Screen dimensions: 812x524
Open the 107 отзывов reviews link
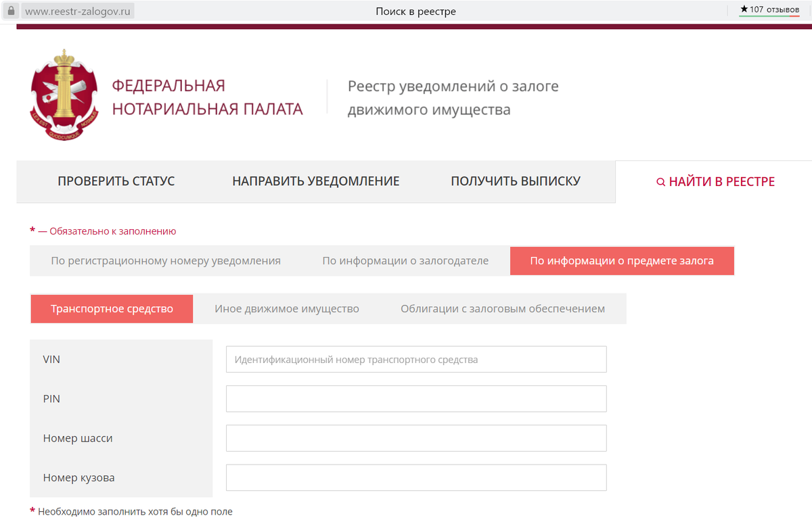click(x=771, y=10)
